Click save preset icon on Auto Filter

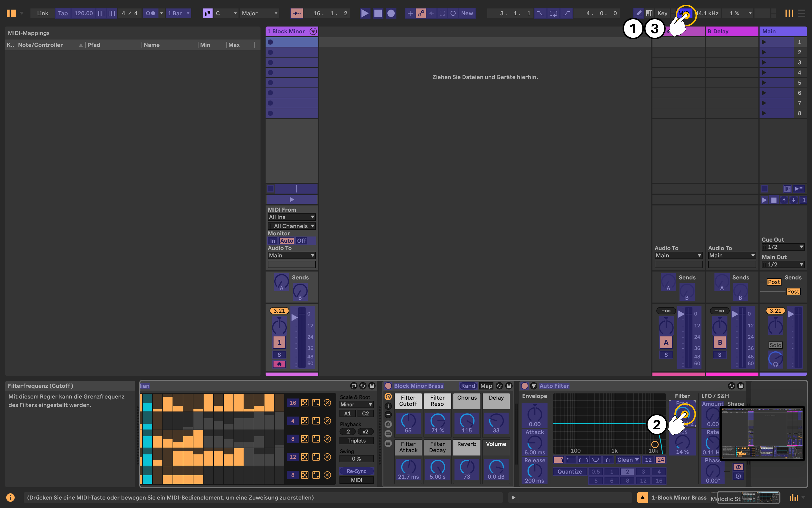tap(740, 386)
